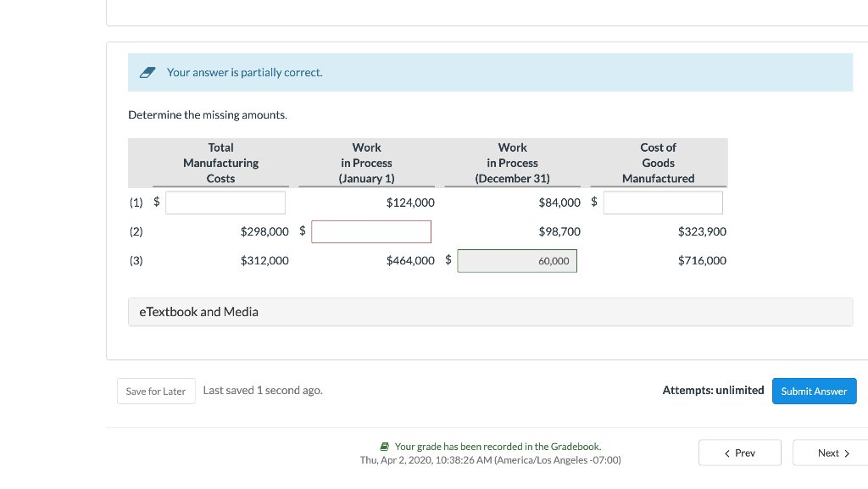Click the $124,000 value in row (1)
The width and height of the screenshot is (868, 489).
coord(410,203)
